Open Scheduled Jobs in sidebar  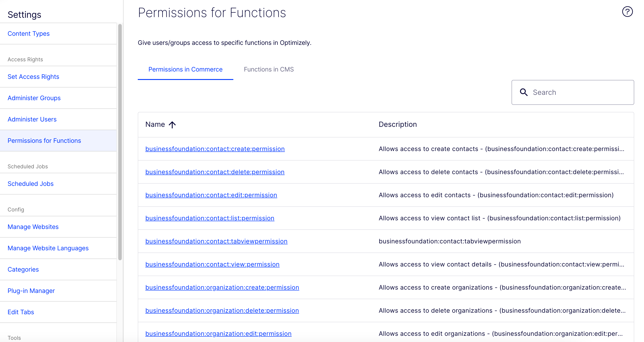(x=30, y=184)
